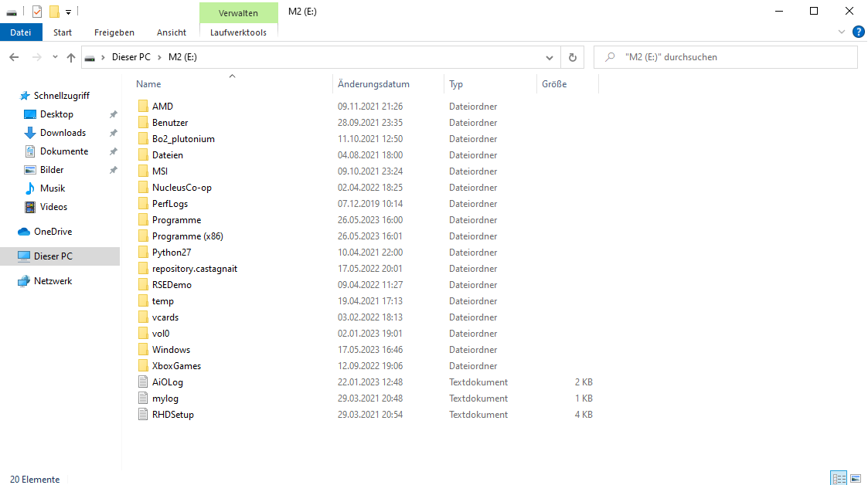This screenshot has height=485, width=868.
Task: Select the Programme folder
Action: (x=176, y=220)
